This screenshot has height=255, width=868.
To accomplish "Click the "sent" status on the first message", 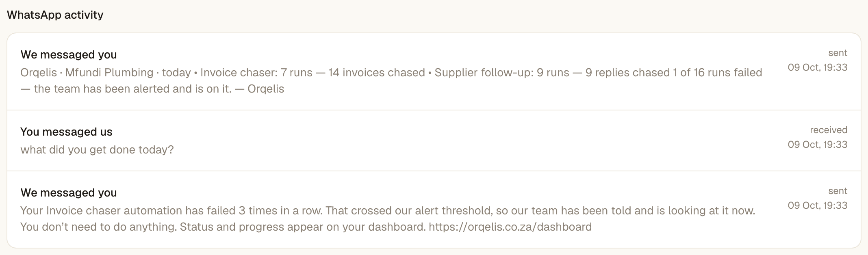I will pyautogui.click(x=838, y=53).
